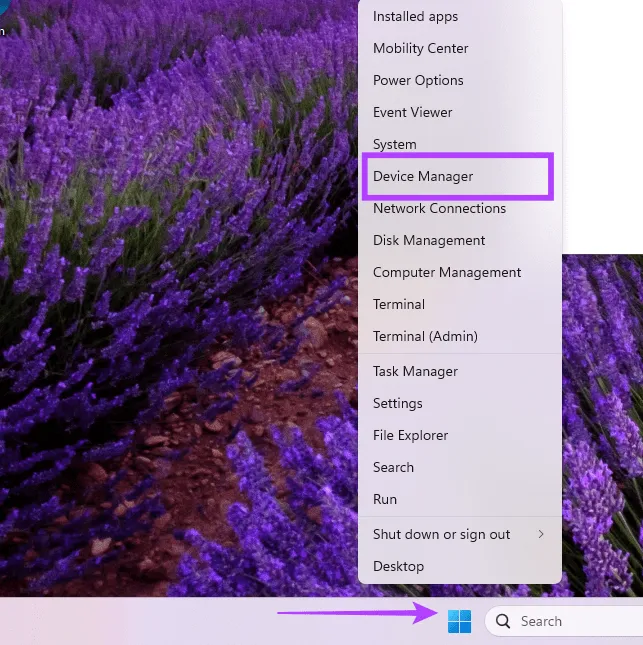This screenshot has height=645, width=643.
Task: Choose Run from the menu
Action: coord(385,499)
